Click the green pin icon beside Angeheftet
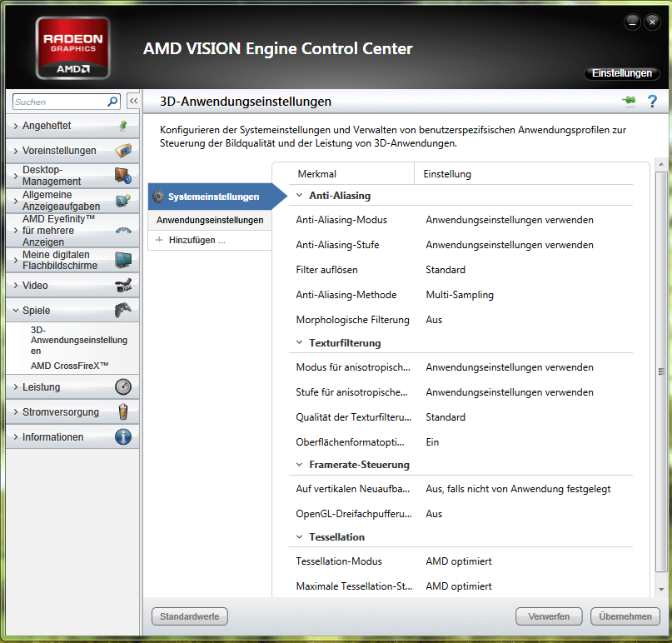 [x=123, y=126]
